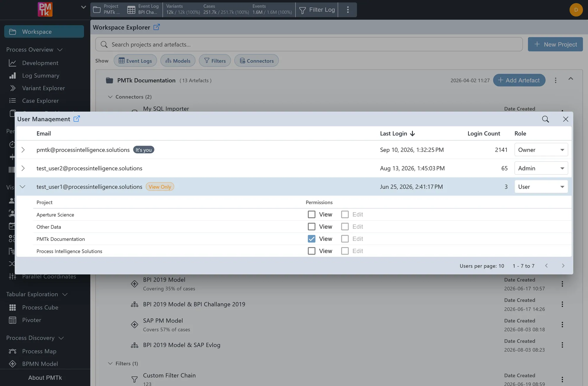Go to next users page
Screen dimensions: 588x386
pyautogui.click(x=563, y=266)
